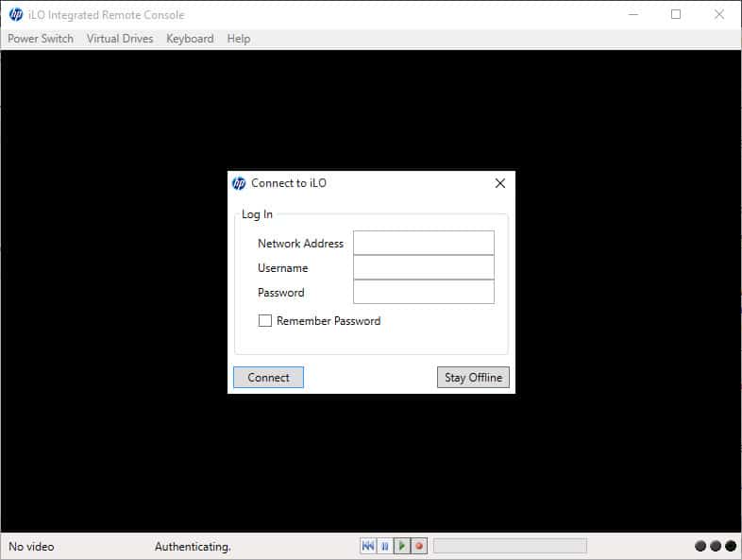Close the Connect to iLO dialog
Image resolution: width=742 pixels, height=560 pixels.
(x=500, y=183)
